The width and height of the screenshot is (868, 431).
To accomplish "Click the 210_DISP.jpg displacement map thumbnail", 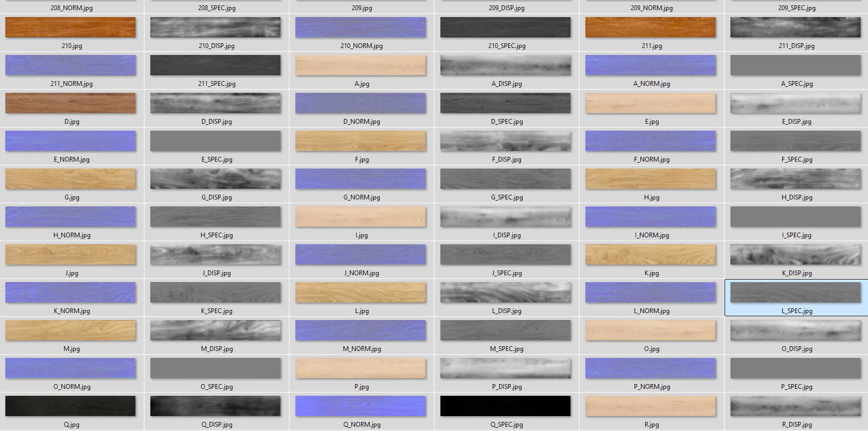I will click(215, 27).
